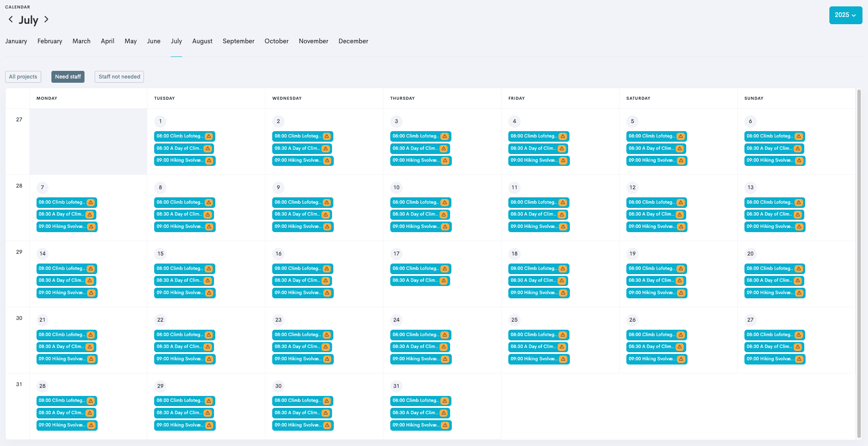868x446 pixels.
Task: Click the calendar vertical scrollbar
Action: [x=859, y=263]
